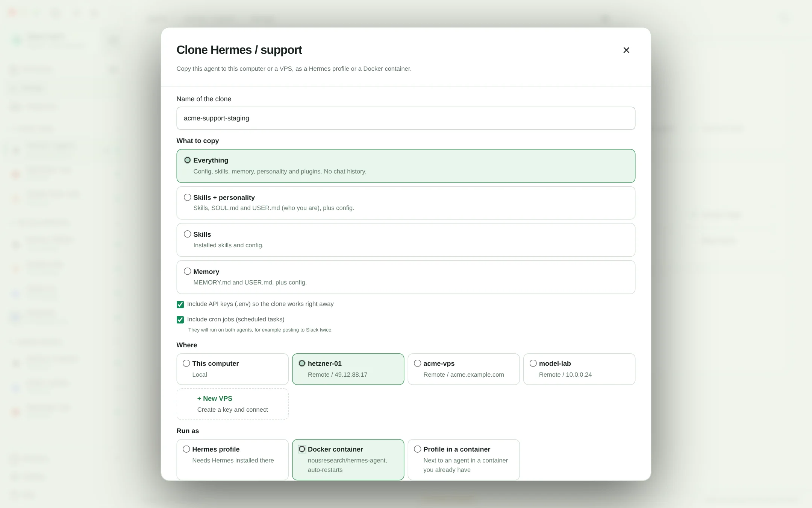Click the 'Copy this agent to this computer' subtitle
Image resolution: width=812 pixels, height=508 pixels.
point(294,69)
